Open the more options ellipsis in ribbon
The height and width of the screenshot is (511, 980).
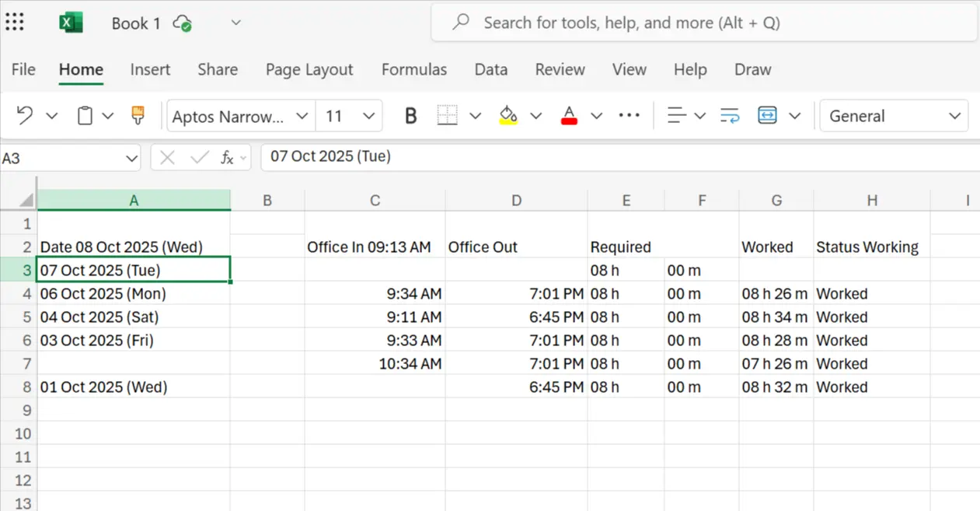629,116
